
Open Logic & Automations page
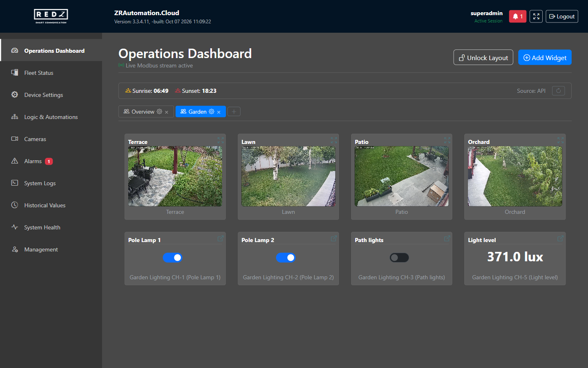tap(51, 117)
